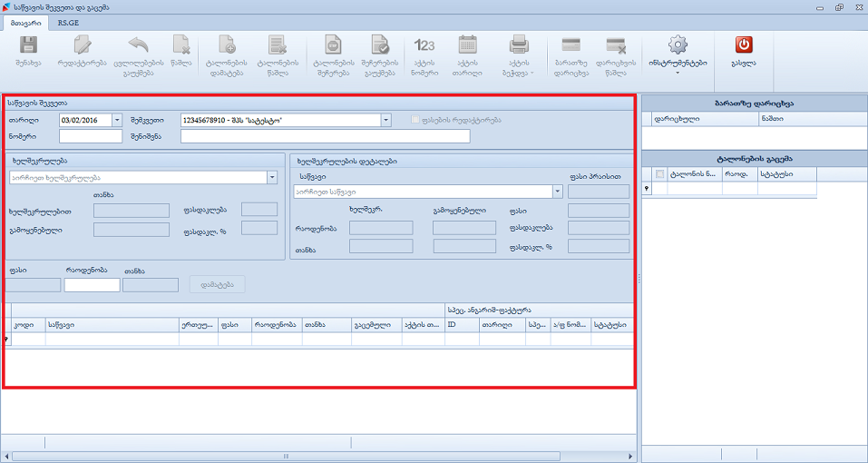Switch to the მთავარი tab

[x=26, y=24]
